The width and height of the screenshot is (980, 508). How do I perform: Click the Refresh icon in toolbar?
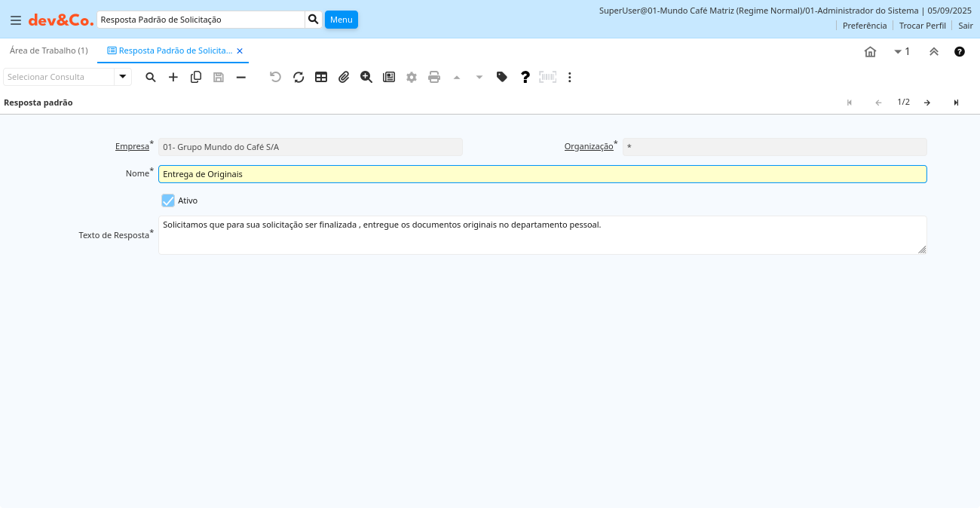299,77
